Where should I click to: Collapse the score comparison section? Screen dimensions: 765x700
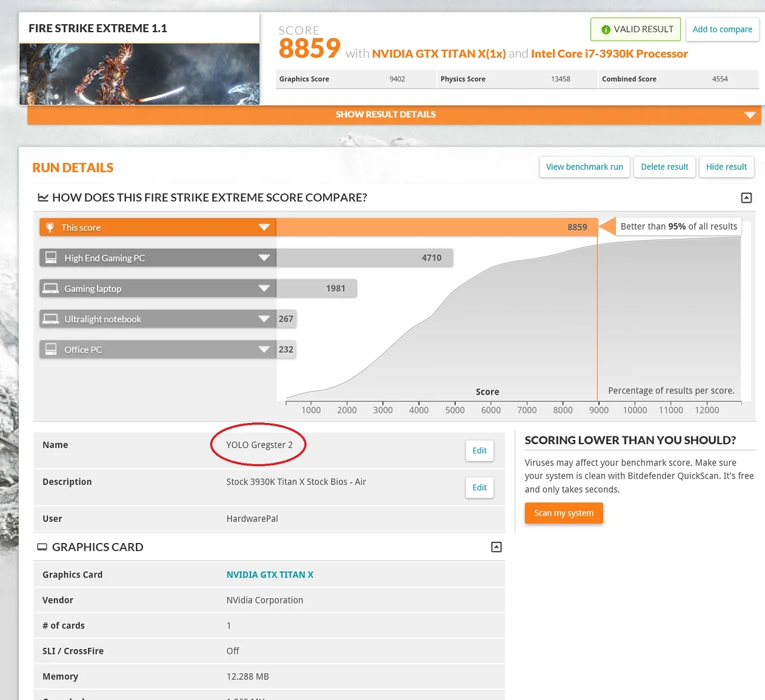[746, 198]
